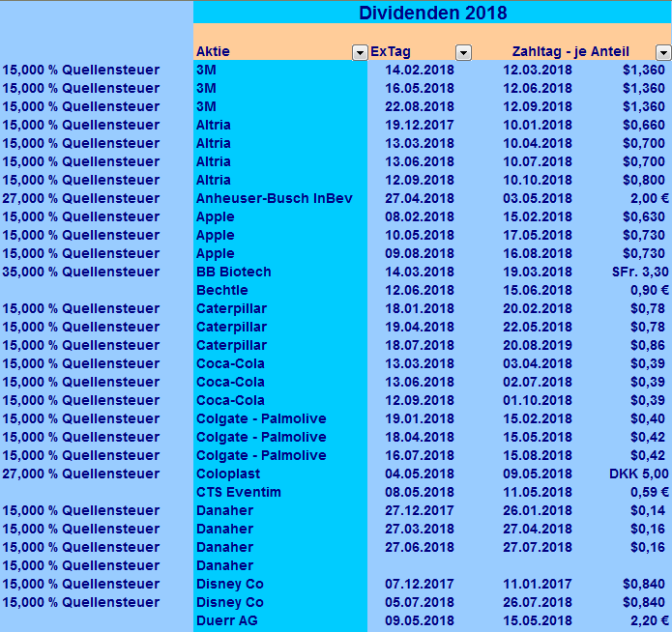Select Bechtle ExTag 12.06.2018
The image size is (672, 632).
[x=419, y=290]
